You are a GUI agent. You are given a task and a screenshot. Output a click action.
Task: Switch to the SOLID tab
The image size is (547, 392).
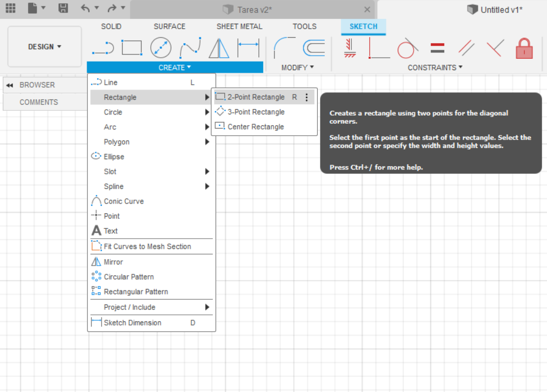tap(111, 26)
